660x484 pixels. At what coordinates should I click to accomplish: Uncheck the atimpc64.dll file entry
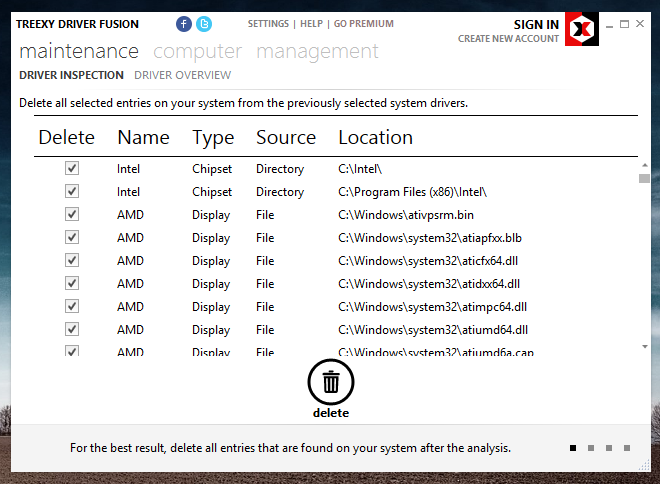click(72, 306)
